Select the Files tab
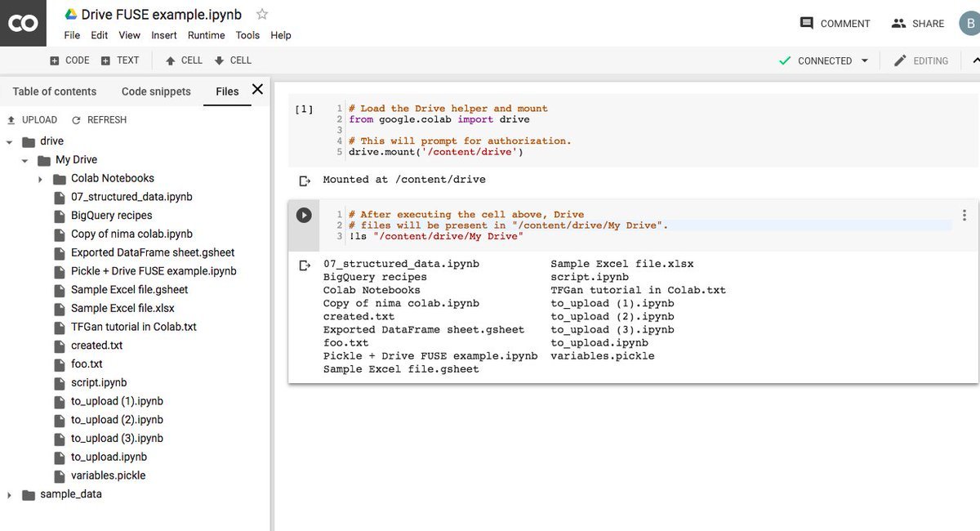Viewport: 980px width, 531px height. pos(227,91)
